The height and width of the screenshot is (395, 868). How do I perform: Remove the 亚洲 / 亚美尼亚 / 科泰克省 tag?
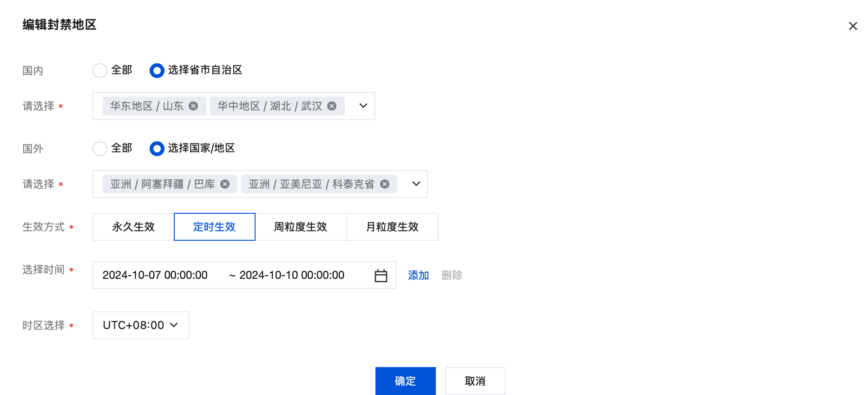[x=385, y=184]
